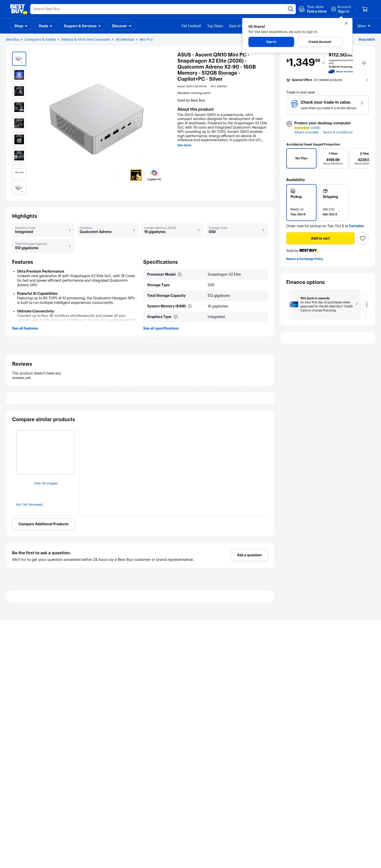
Task: Select the 2-Year protection plan
Action: [x=360, y=158]
